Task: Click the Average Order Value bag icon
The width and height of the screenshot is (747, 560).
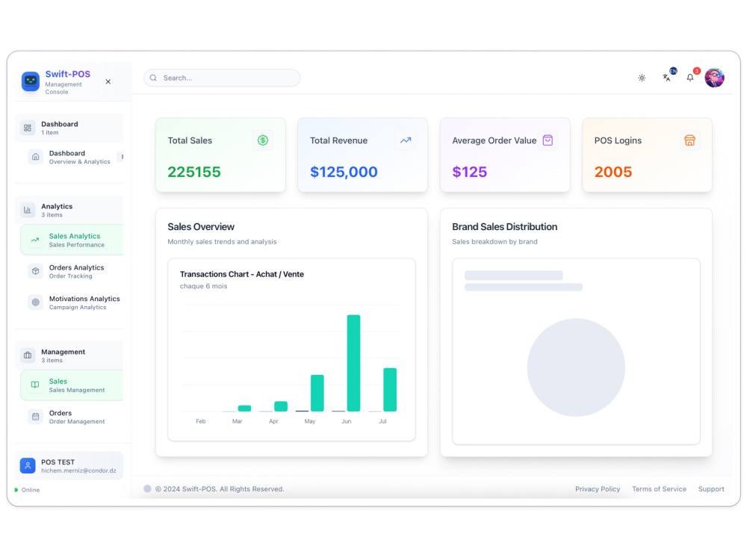Action: point(548,140)
